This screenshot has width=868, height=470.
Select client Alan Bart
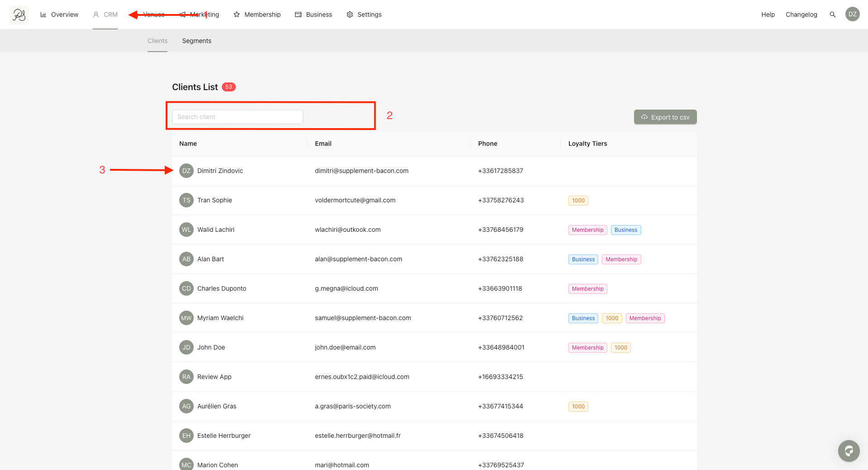210,259
